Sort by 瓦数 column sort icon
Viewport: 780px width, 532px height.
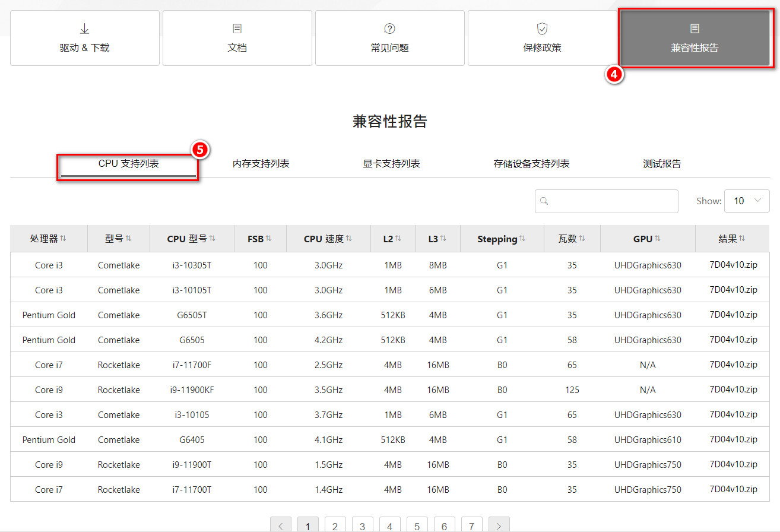pyautogui.click(x=582, y=238)
